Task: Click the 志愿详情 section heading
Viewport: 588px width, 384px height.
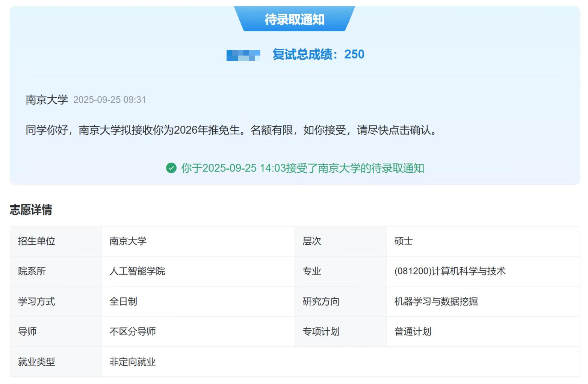Action: (31, 209)
